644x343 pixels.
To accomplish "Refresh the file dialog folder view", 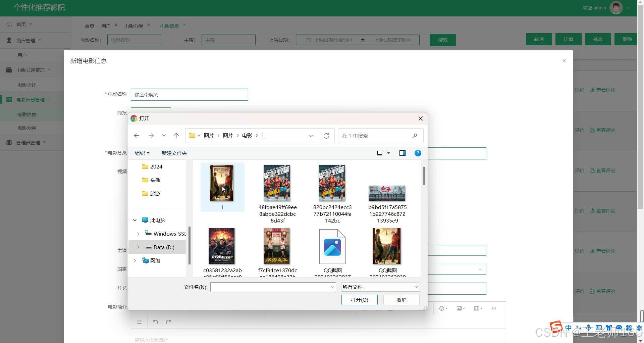I will tap(326, 136).
